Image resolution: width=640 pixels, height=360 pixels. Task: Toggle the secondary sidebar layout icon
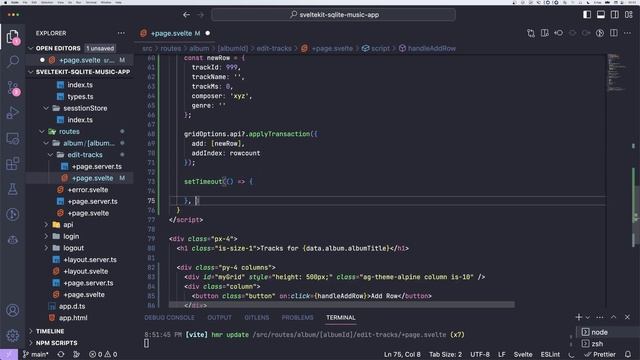[x=615, y=15]
